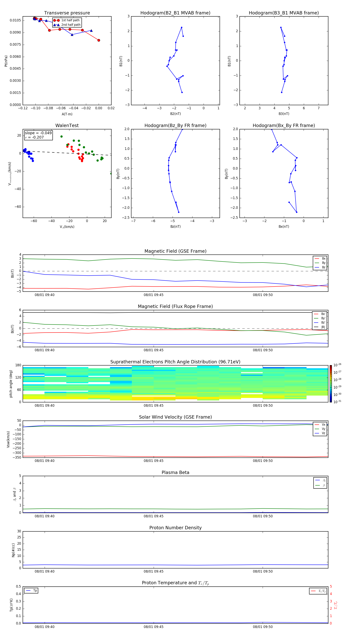
Task: Click 'VA(km/s)' x-axis label in WalenTest
Action: tap(67, 227)
